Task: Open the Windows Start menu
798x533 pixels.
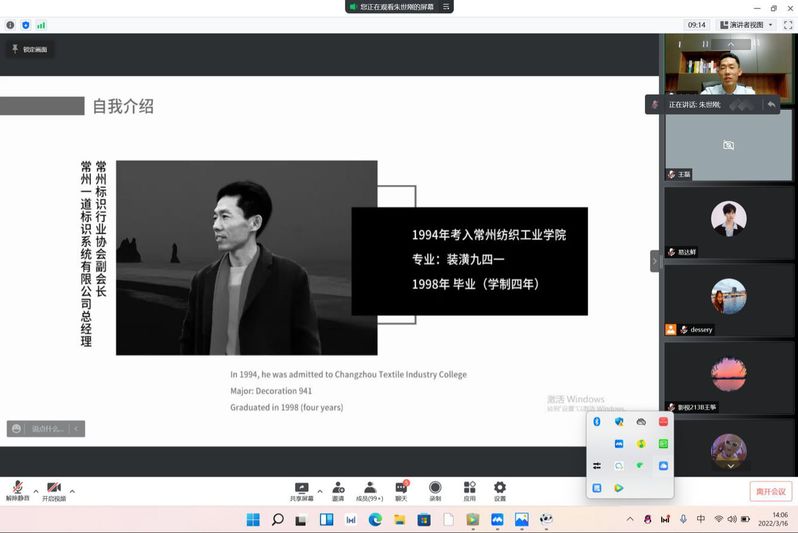Action: pyautogui.click(x=253, y=519)
